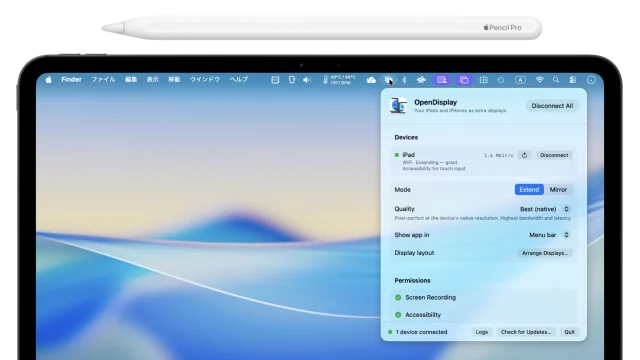Click the 1 device connected status text
640x360 pixels.
tap(421, 332)
